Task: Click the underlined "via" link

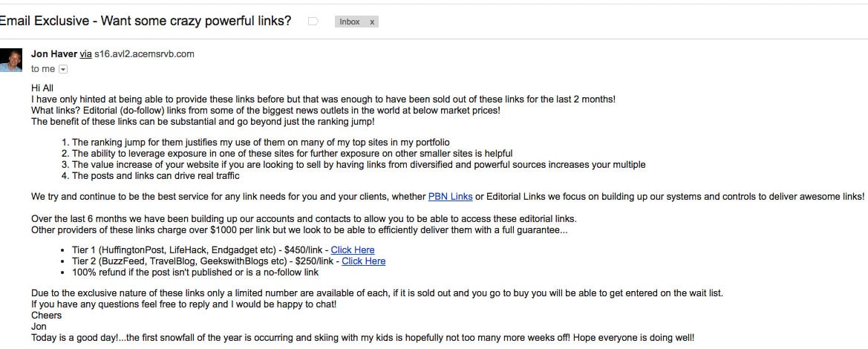Action: click(85, 53)
